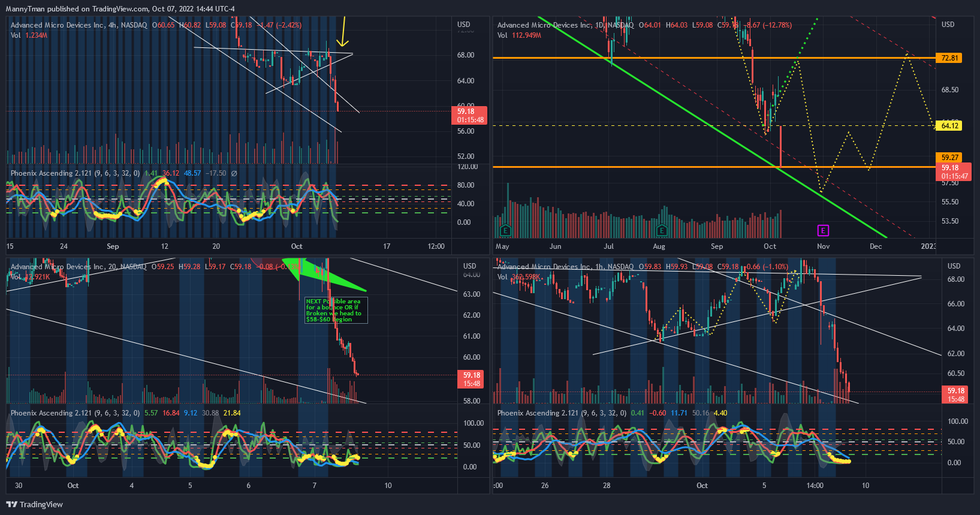
Task: Click the TradingView logo at the bottom
Action: click(x=35, y=504)
